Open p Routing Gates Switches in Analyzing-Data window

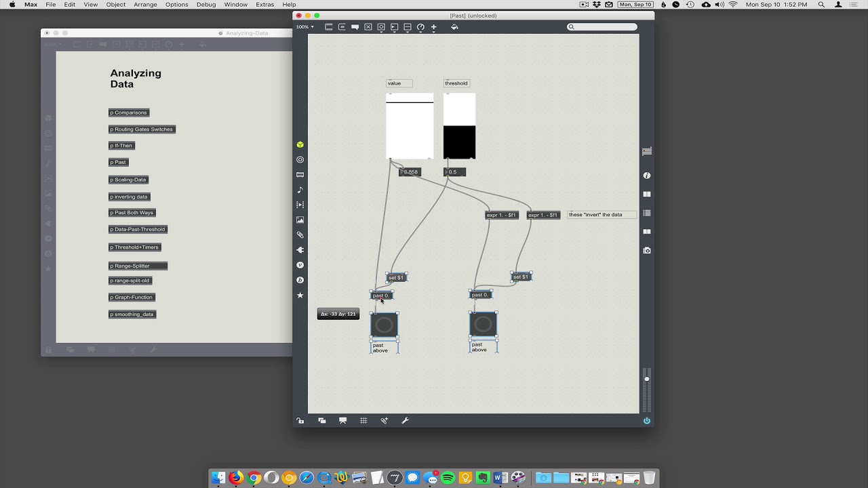(x=142, y=129)
